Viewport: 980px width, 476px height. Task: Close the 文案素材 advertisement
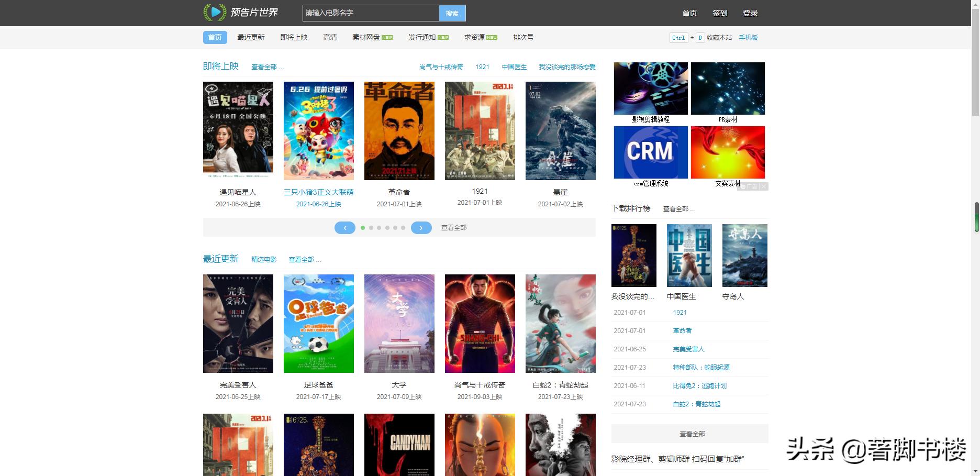click(x=764, y=186)
